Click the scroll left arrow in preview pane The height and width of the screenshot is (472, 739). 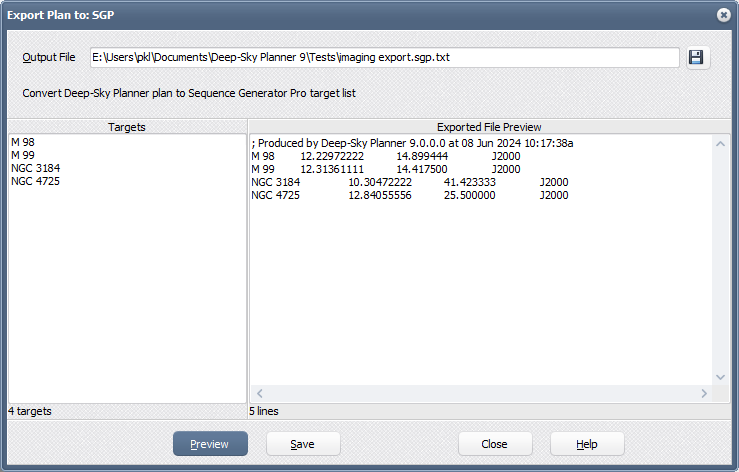258,394
